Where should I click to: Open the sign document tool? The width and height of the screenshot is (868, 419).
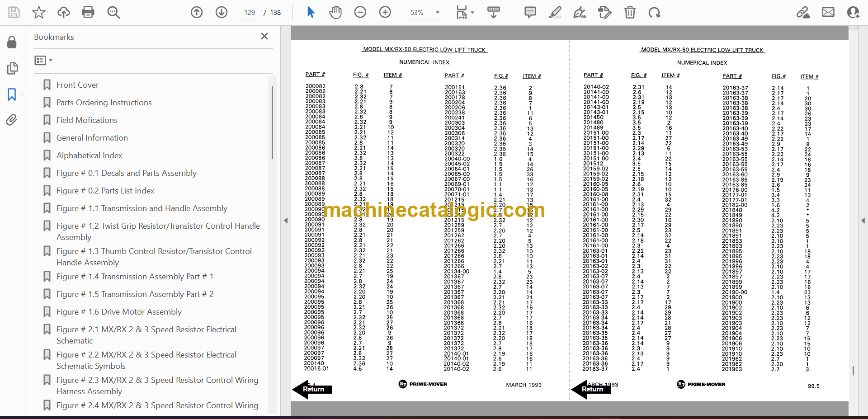coord(580,12)
